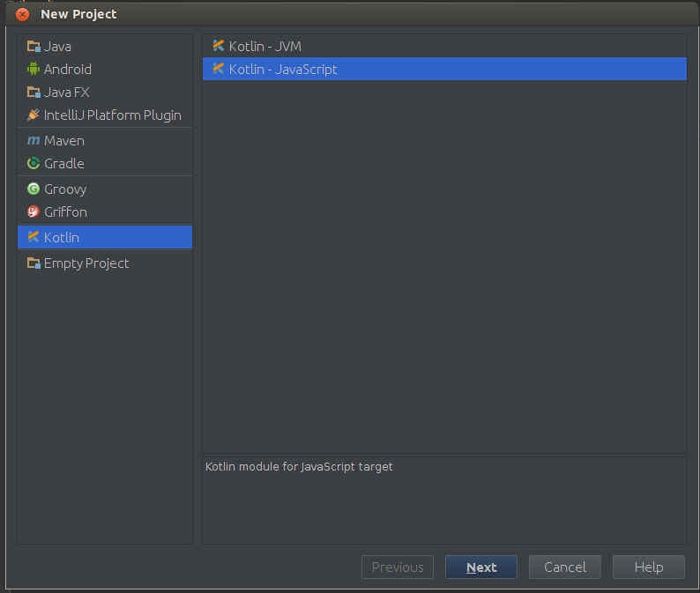
Task: Go to the next wizard step
Action: click(481, 567)
